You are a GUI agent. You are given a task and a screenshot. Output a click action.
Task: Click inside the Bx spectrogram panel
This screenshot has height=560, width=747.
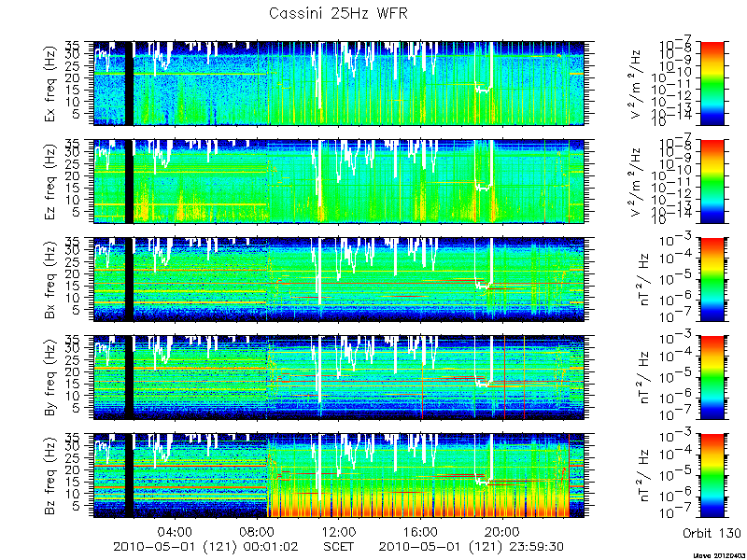338,279
